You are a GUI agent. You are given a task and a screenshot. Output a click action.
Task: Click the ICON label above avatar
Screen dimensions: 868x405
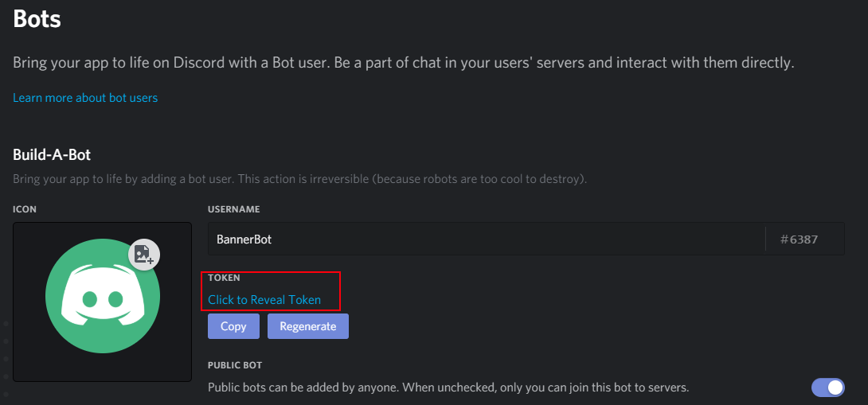(x=25, y=209)
